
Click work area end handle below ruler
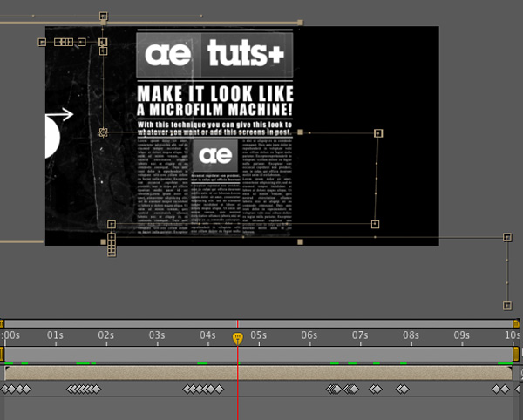516,354
